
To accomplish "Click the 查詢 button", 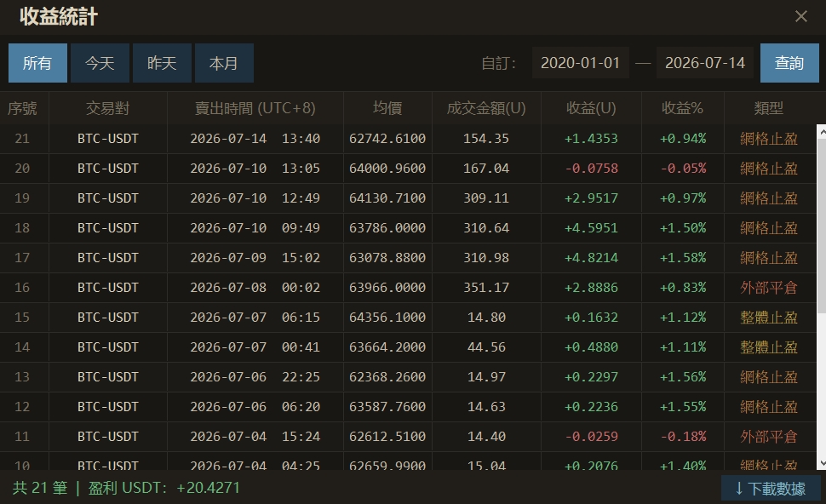I will click(789, 63).
